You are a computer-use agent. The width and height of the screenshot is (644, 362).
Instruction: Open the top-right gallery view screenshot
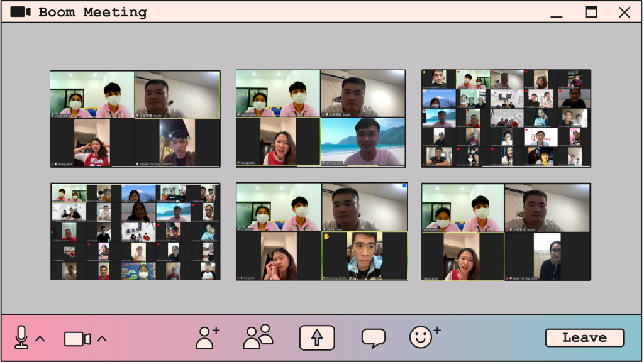[x=506, y=119]
